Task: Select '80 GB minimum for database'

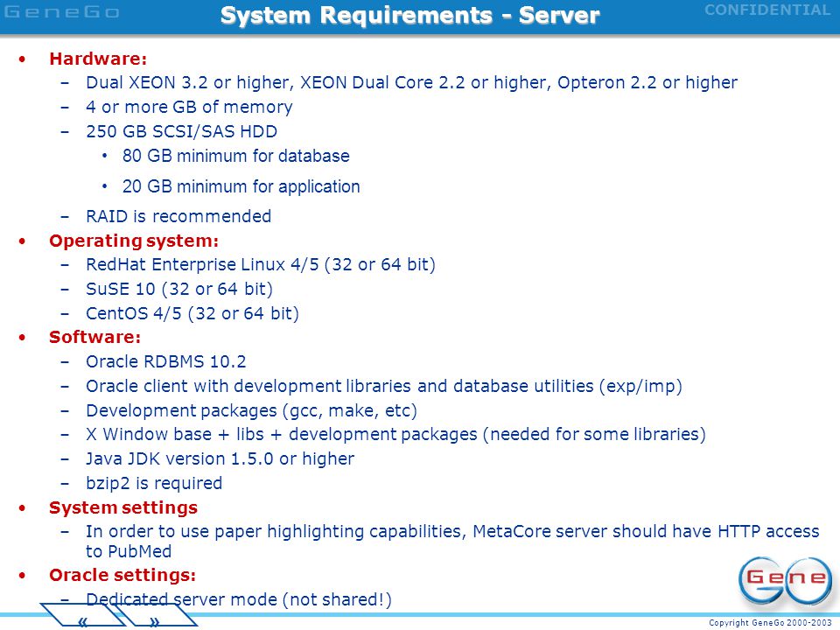Action: pos(235,156)
